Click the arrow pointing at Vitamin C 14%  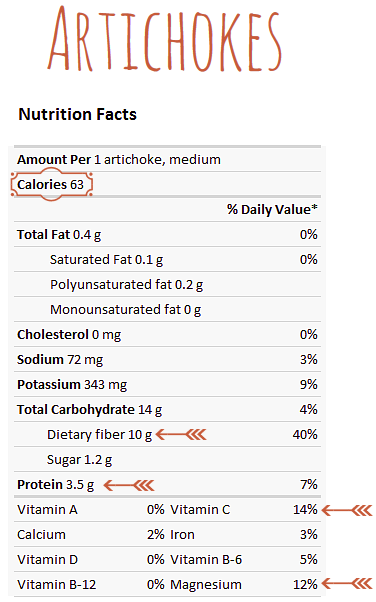point(347,510)
